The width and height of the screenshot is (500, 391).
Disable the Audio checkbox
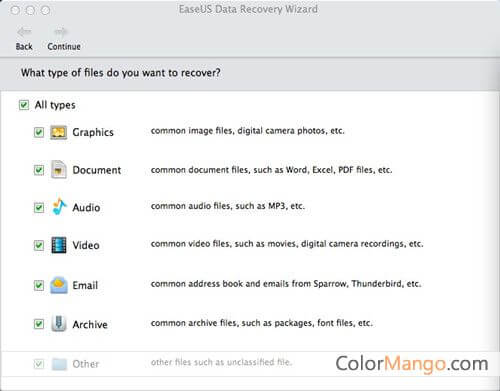39,208
